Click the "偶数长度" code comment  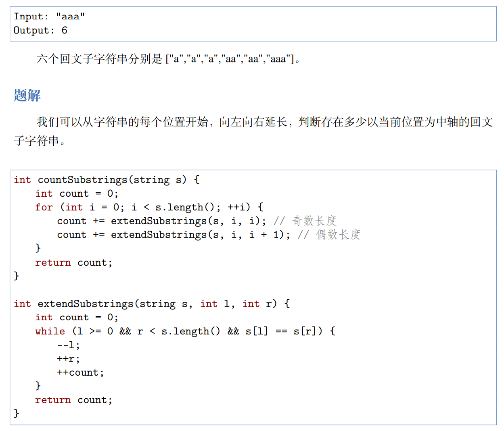point(338,235)
